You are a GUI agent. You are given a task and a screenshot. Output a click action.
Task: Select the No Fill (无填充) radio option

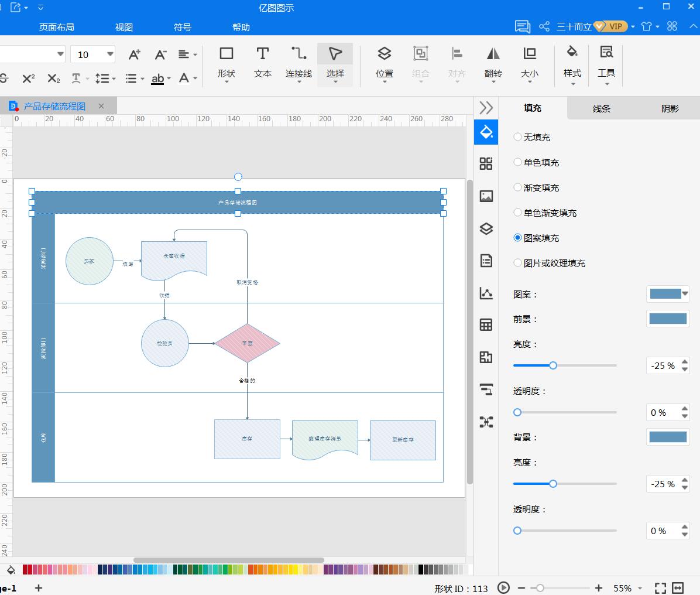tap(517, 137)
